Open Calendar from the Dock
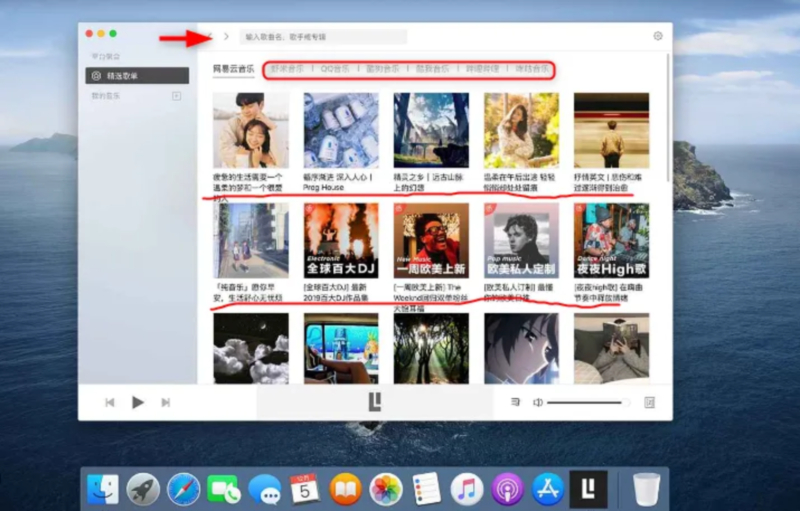Image resolution: width=800 pixels, height=511 pixels. click(305, 489)
